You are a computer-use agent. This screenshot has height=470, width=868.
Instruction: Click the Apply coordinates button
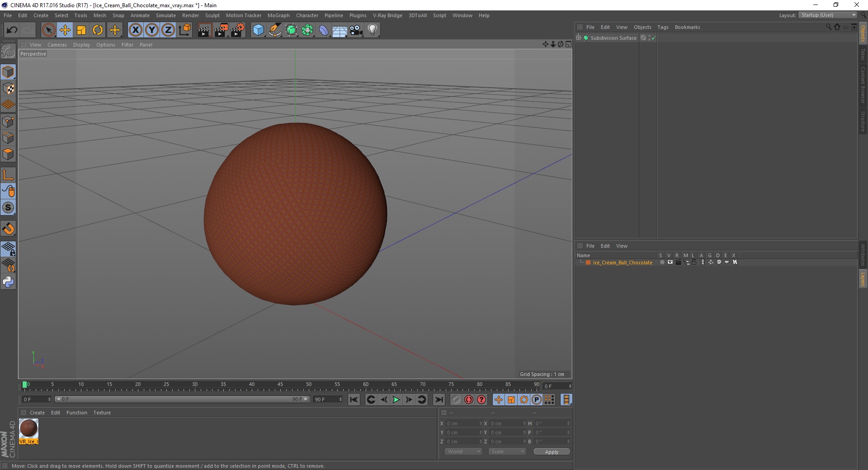[x=552, y=452]
